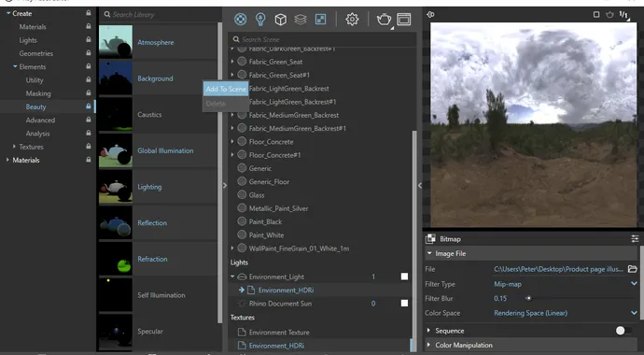Screen dimensions: 644x355
Task: Click the dome icon of Environment_Light
Action: (242, 277)
